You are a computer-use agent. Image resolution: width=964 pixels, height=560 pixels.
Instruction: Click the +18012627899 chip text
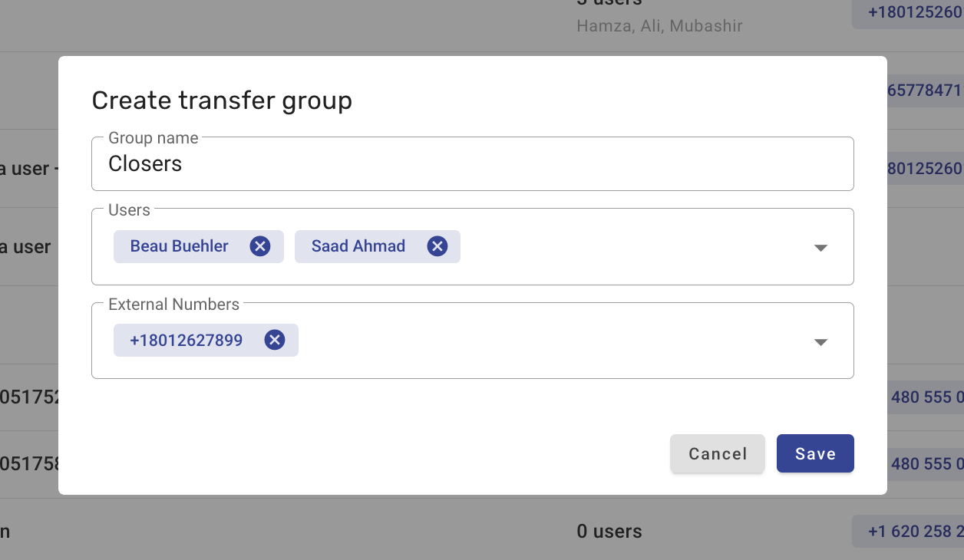[x=187, y=340]
